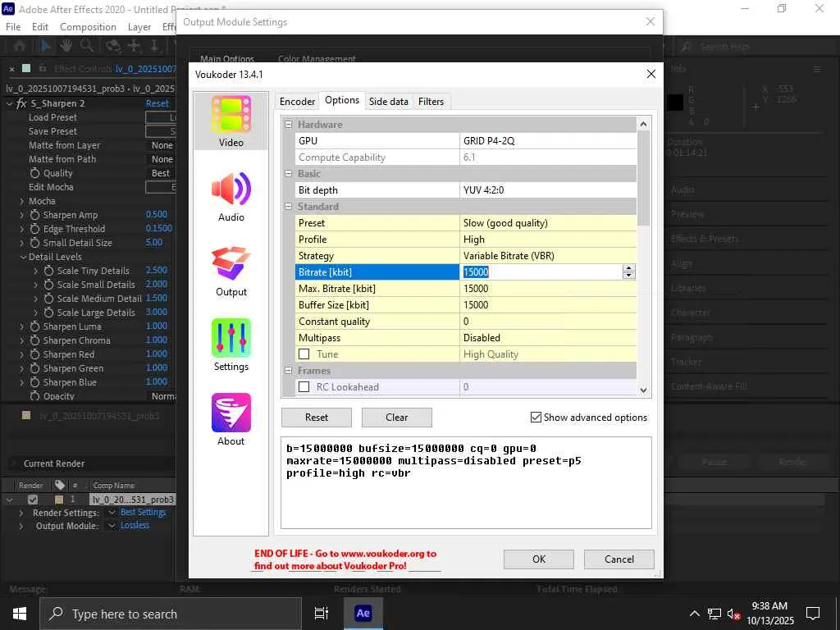Click the muted volume tray icon
The width and height of the screenshot is (840, 630).
tap(734, 614)
